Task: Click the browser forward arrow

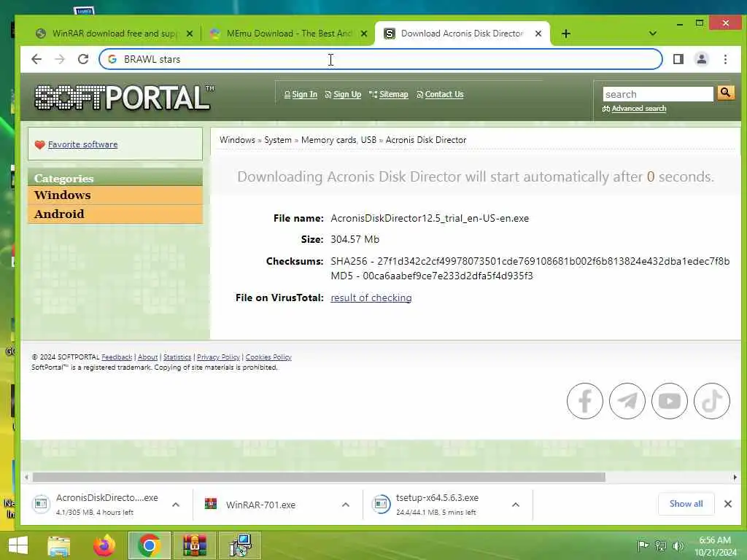Action: [60, 59]
